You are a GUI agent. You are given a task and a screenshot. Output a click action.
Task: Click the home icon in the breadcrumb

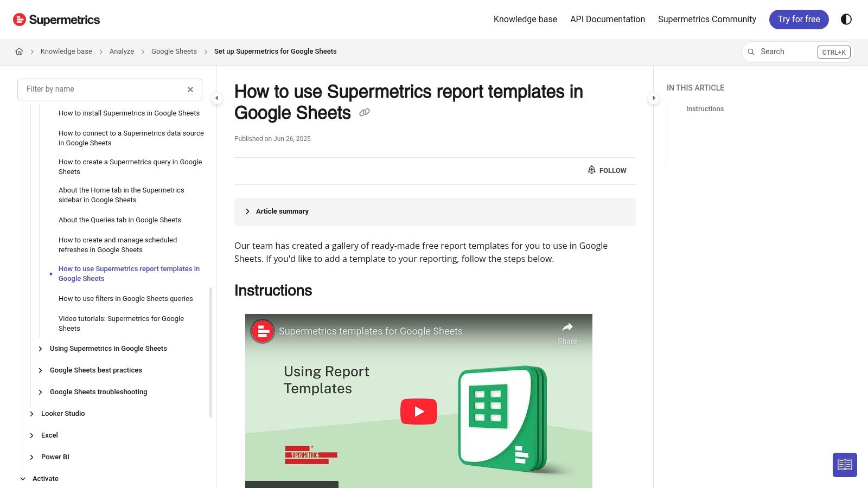coord(20,51)
